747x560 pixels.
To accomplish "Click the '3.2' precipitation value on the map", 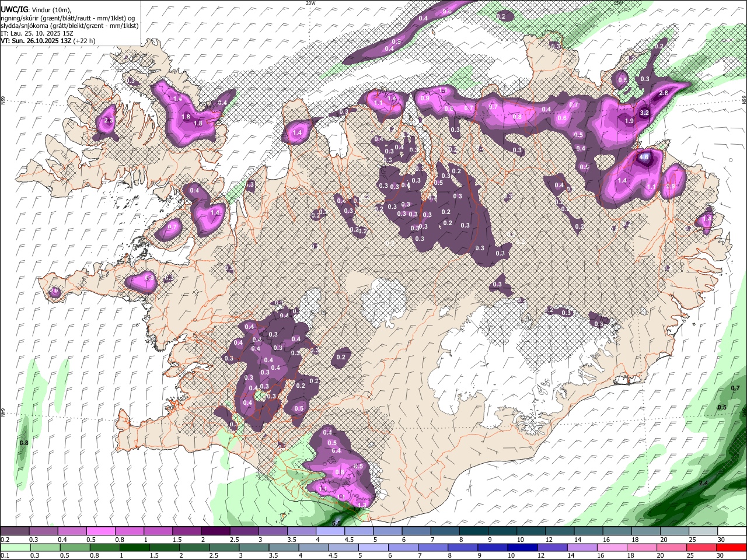I will point(644,113).
